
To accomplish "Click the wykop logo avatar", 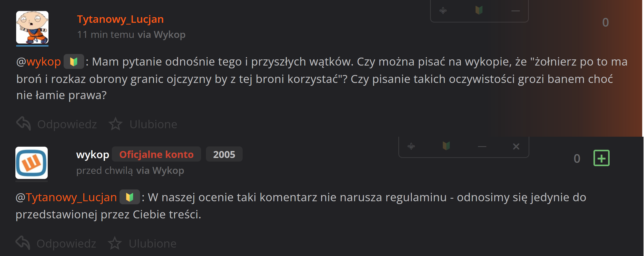I will (x=32, y=163).
